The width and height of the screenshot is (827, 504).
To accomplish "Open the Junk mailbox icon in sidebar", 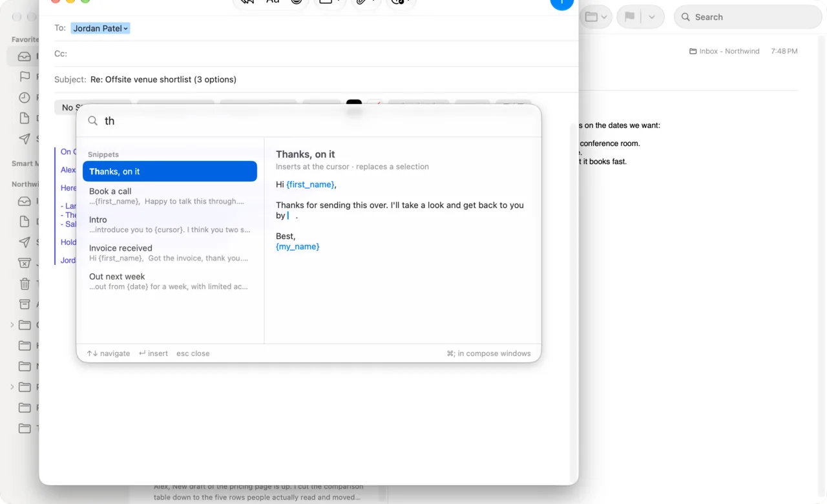I will point(25,263).
